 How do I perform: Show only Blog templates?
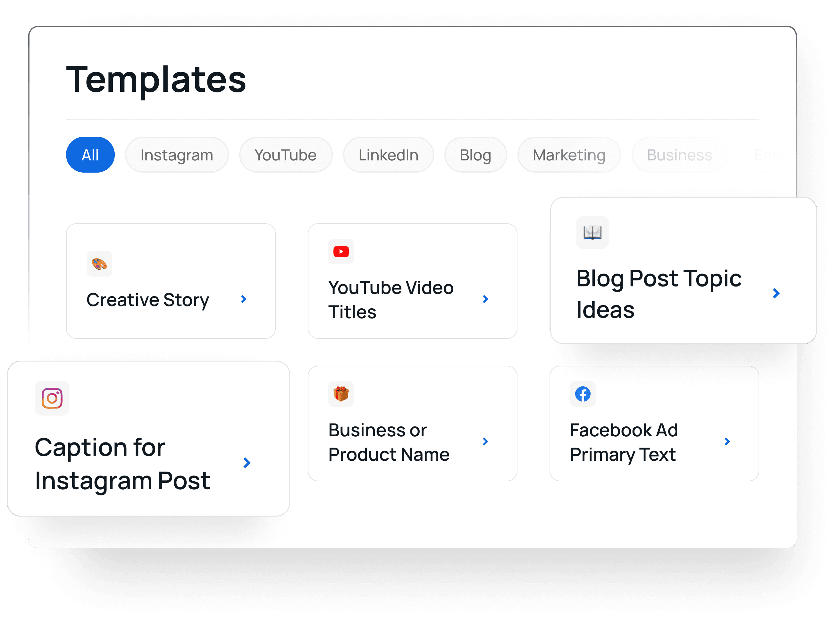point(475,155)
